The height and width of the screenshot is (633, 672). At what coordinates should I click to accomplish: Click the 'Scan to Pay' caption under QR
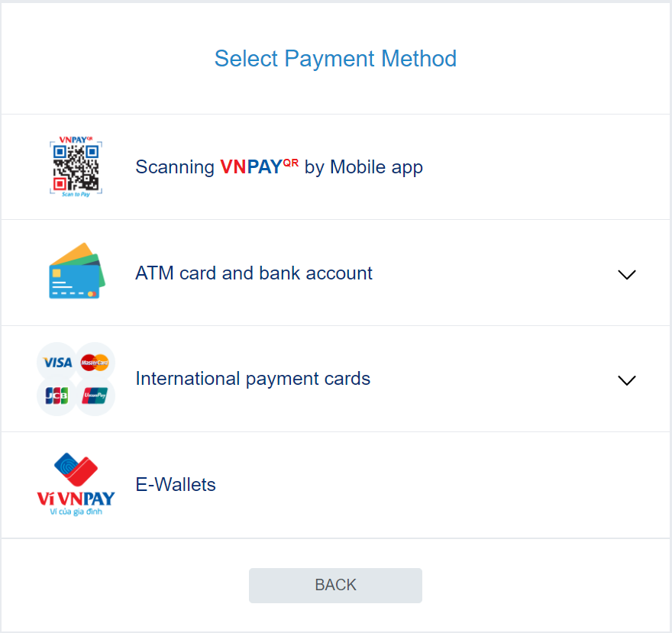point(76,194)
